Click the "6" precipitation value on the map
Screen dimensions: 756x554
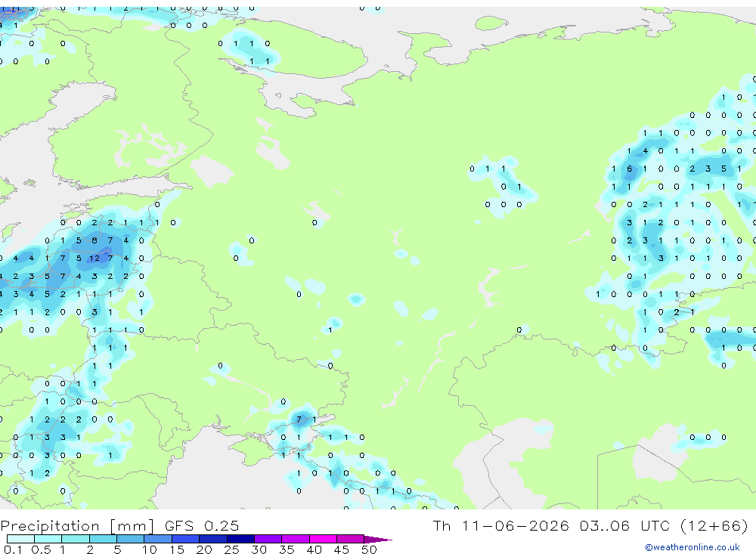pos(629,169)
